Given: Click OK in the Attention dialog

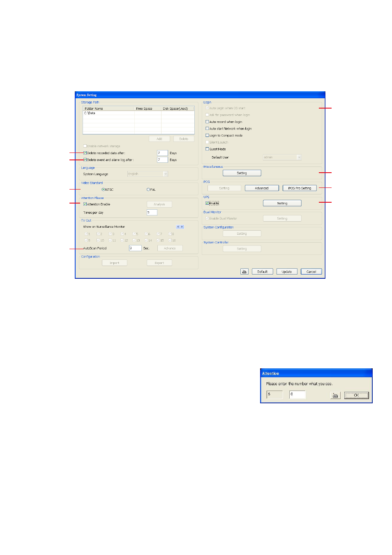Looking at the screenshot, I should [356, 395].
